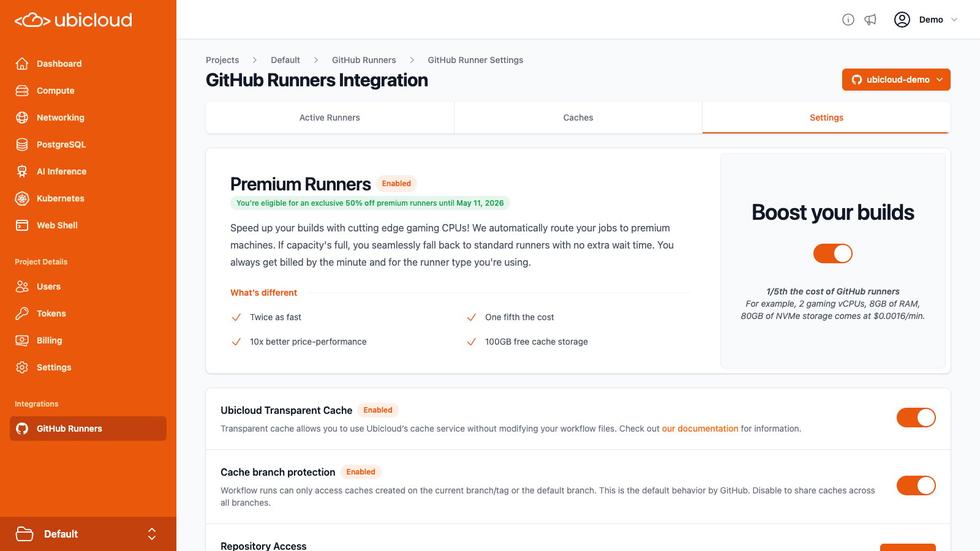This screenshot has height=551, width=980.
Task: Open Billing under Project Details
Action: coord(88,340)
